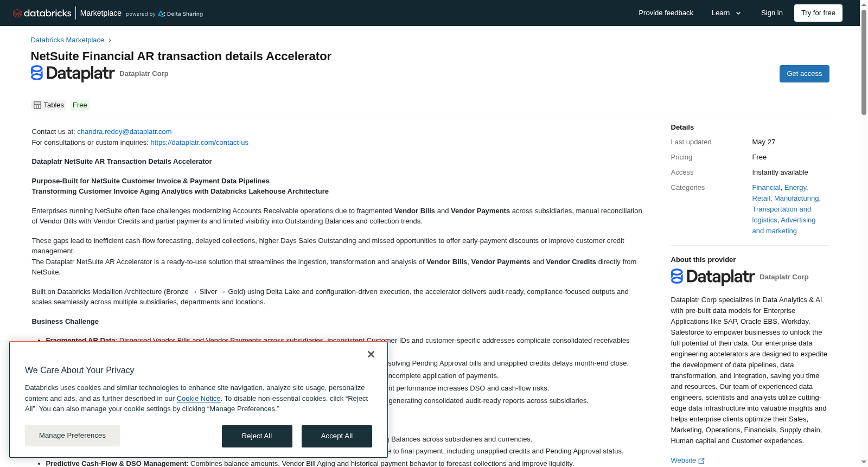Open the Manufacturing category

coord(796,199)
